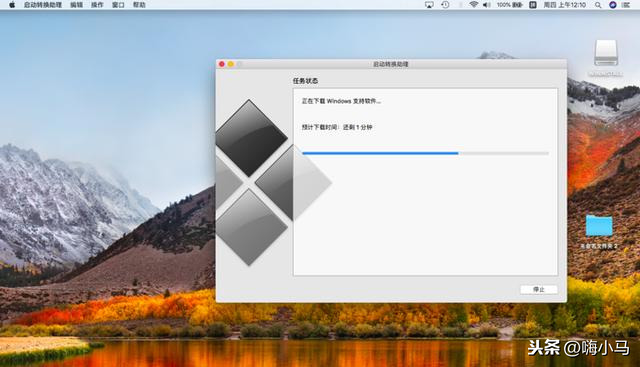This screenshot has width=640, height=367.
Task: Open Time Machine menu bar icon
Action: tap(445, 5)
